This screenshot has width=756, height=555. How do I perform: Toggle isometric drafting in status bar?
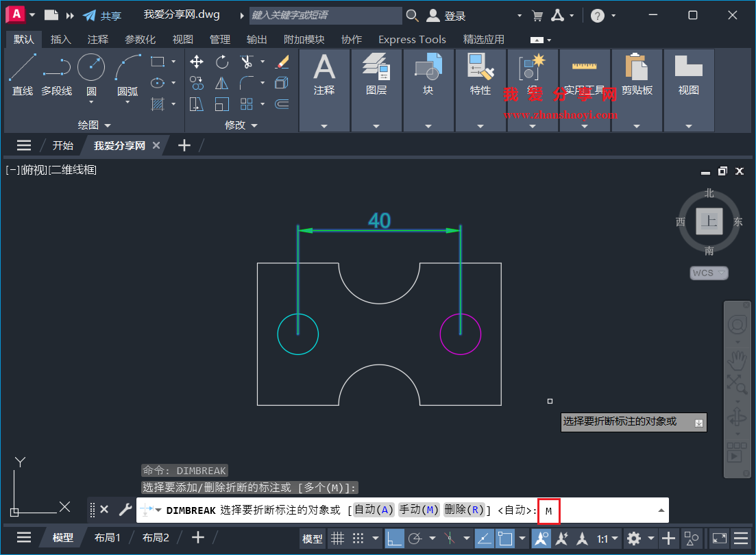tap(450, 539)
